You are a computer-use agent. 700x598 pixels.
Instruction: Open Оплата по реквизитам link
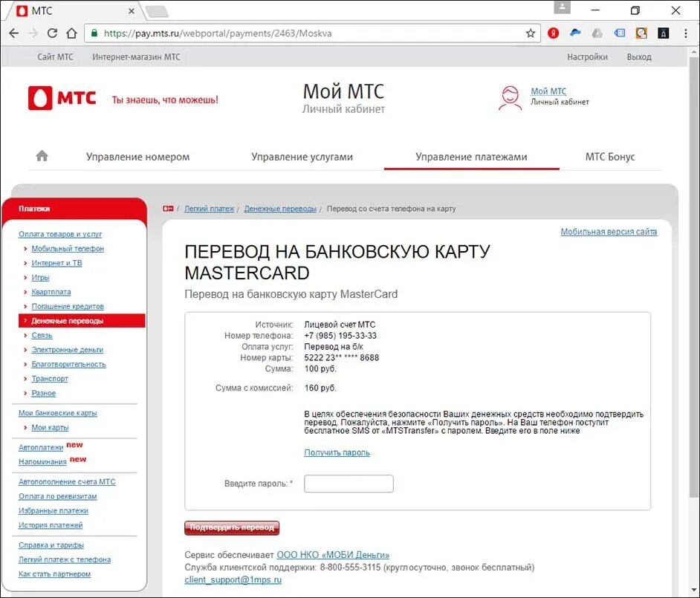[x=57, y=496]
